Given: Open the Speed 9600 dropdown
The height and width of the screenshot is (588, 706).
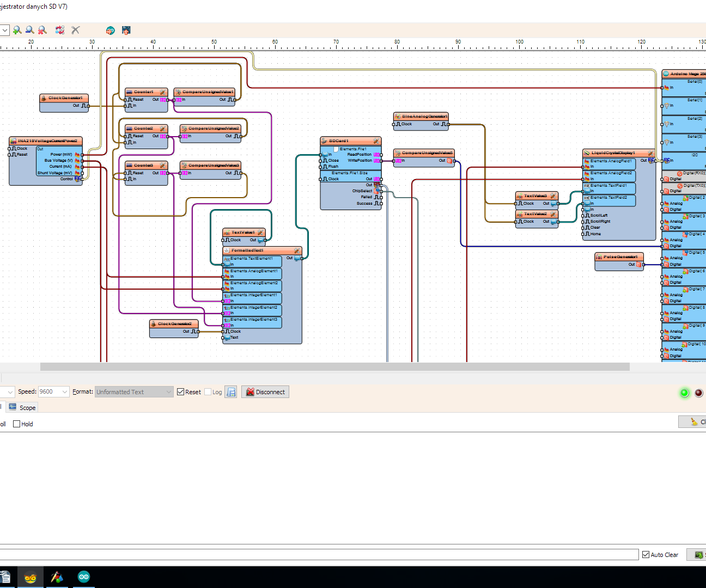Looking at the screenshot, I should [65, 391].
